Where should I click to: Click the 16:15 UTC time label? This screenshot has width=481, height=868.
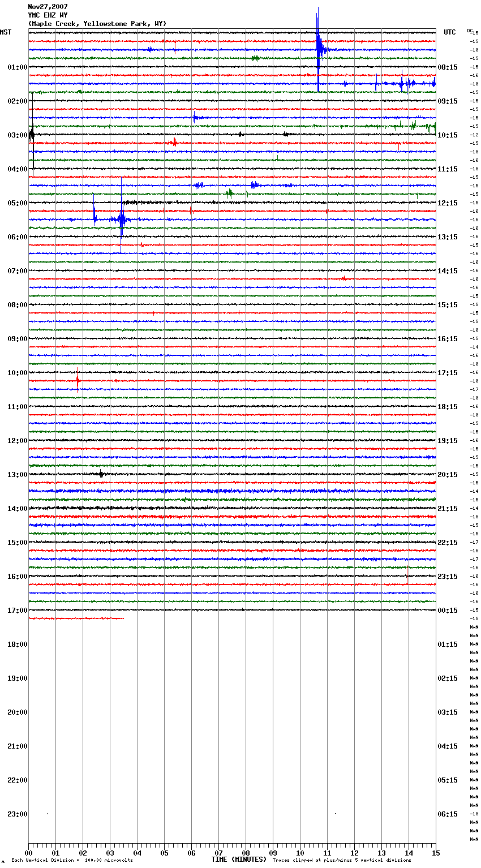pyautogui.click(x=448, y=339)
